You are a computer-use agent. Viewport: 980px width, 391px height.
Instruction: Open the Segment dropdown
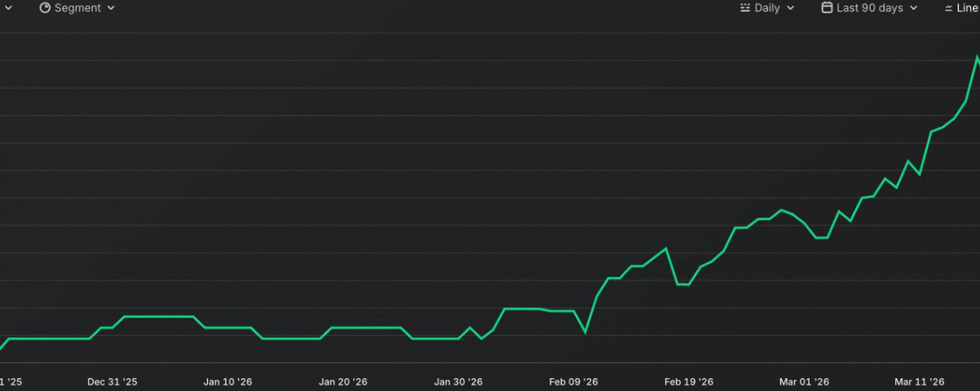78,8
